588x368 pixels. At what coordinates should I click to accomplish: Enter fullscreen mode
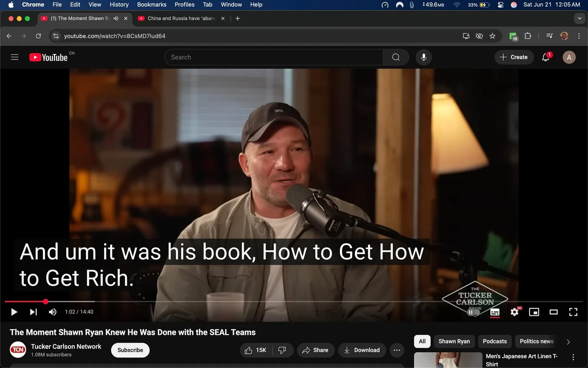[x=573, y=312]
